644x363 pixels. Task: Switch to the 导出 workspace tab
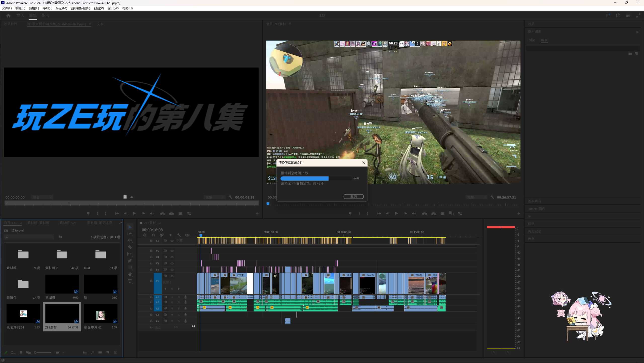click(x=45, y=16)
